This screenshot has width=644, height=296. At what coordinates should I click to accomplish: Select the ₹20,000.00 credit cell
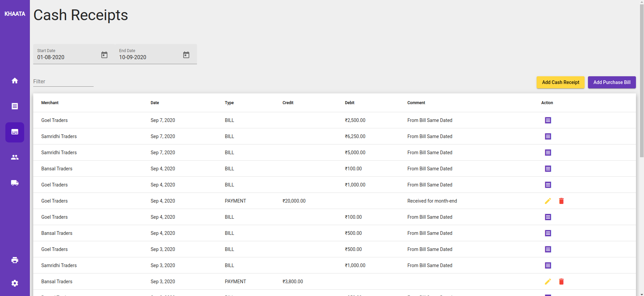coord(294,201)
